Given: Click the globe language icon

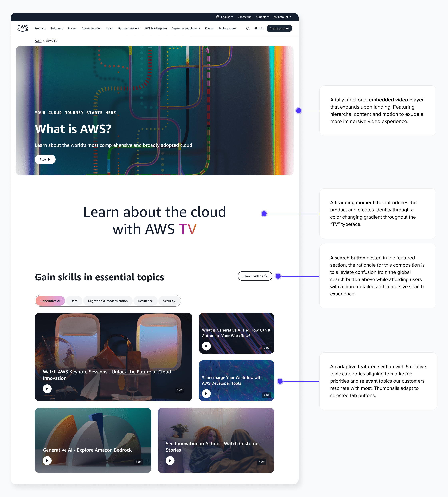Looking at the screenshot, I should click(x=218, y=17).
